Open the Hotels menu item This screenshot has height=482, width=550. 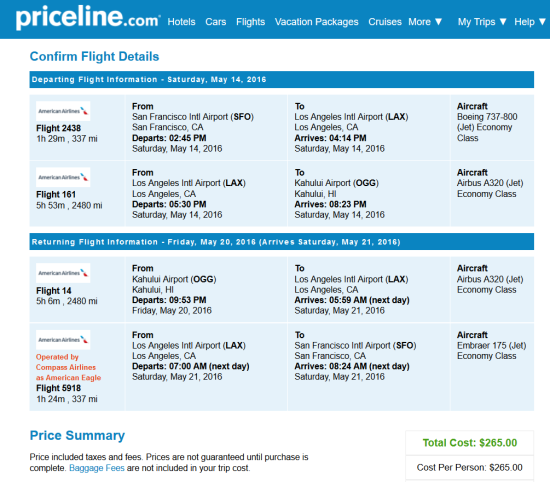pyautogui.click(x=181, y=22)
